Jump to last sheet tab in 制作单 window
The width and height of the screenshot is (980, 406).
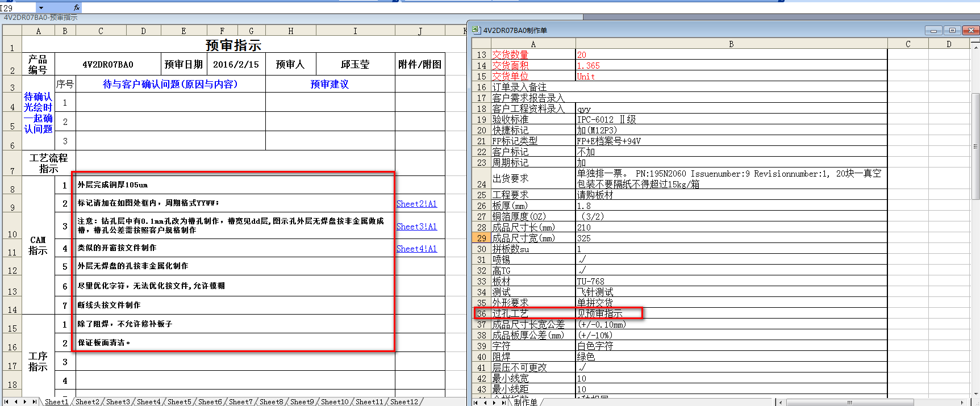[503, 402]
